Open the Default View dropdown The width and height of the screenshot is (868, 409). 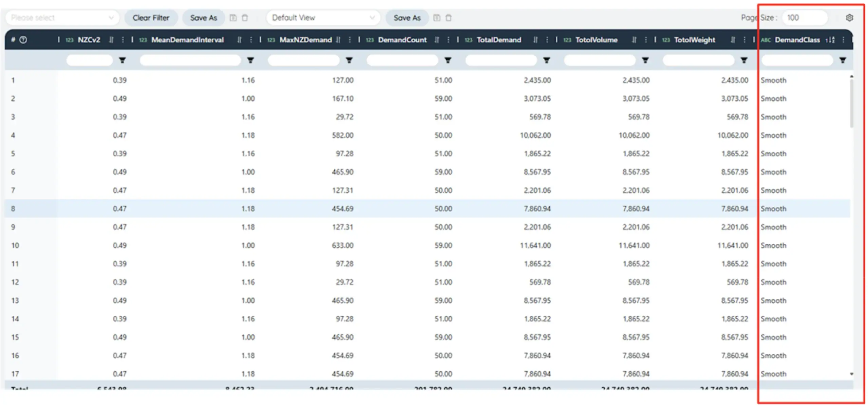pos(322,18)
